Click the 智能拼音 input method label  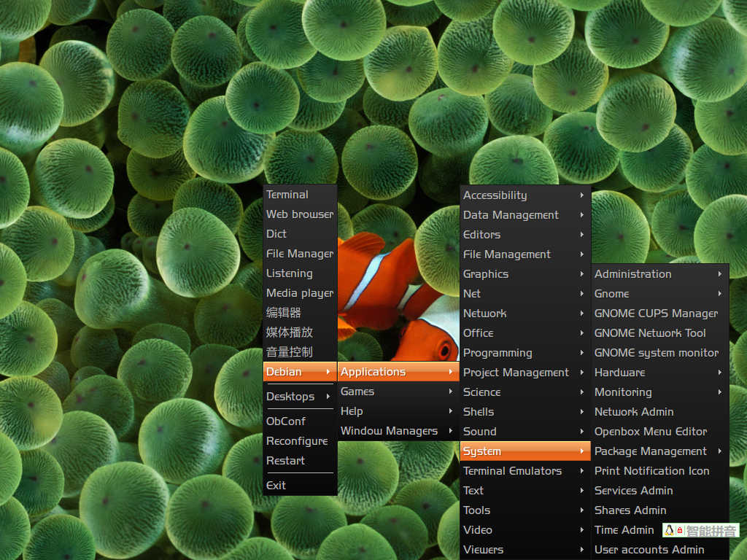pyautogui.click(x=711, y=531)
